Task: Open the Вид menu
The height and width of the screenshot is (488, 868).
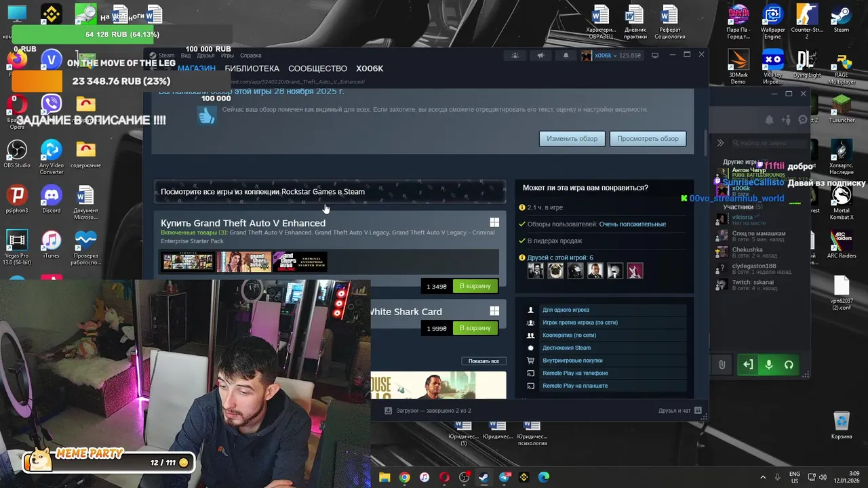Action: point(185,56)
